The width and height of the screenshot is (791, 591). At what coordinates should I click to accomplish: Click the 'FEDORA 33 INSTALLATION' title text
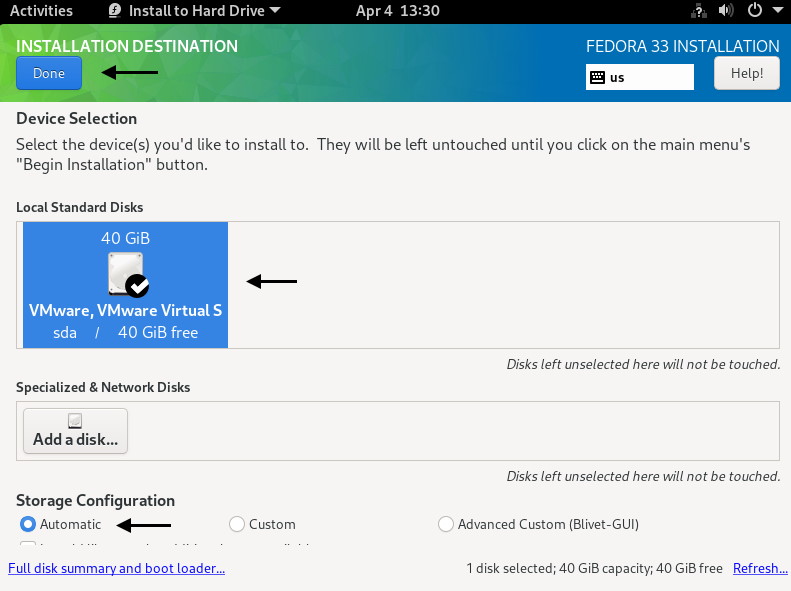point(683,46)
